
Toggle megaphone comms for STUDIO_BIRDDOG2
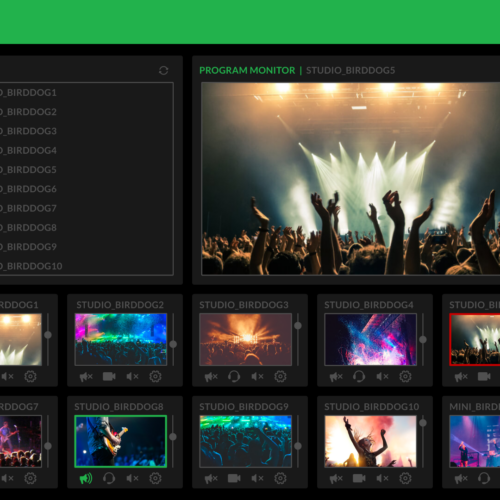(86, 377)
